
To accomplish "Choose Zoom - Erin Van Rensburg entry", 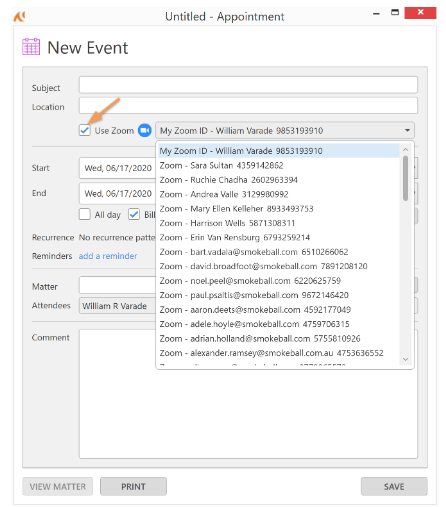I will (x=279, y=238).
